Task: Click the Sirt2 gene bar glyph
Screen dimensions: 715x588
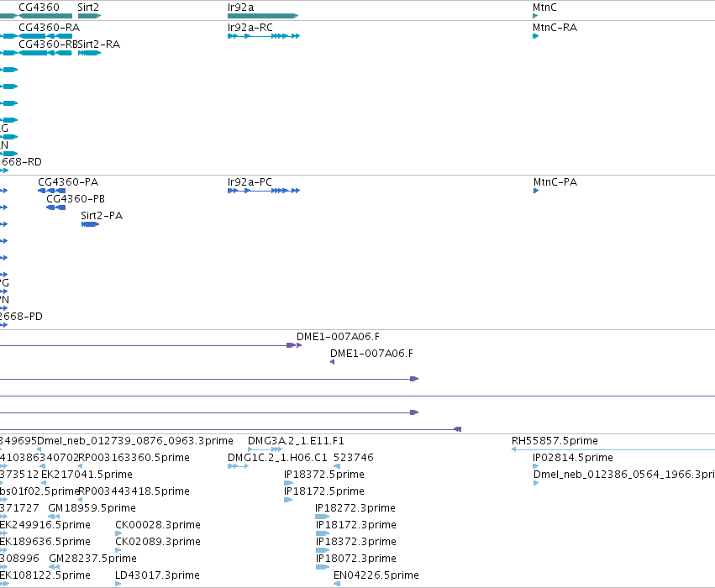Action: (x=89, y=16)
